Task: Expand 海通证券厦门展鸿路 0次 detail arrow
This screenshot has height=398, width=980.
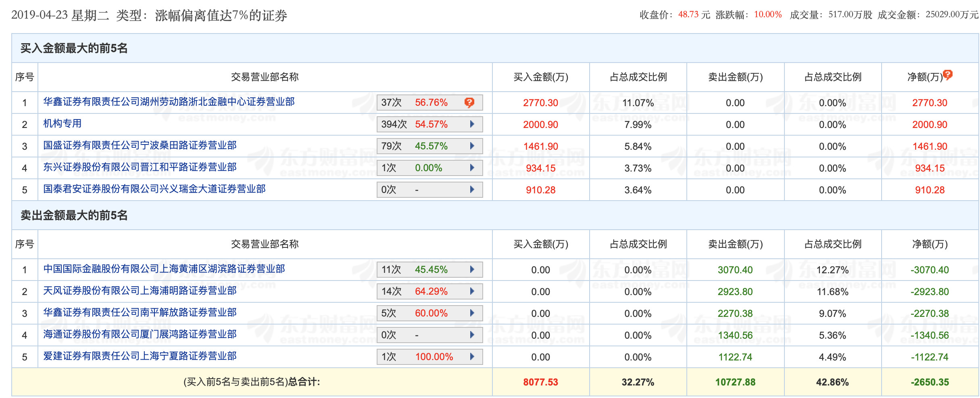Action: (x=473, y=335)
